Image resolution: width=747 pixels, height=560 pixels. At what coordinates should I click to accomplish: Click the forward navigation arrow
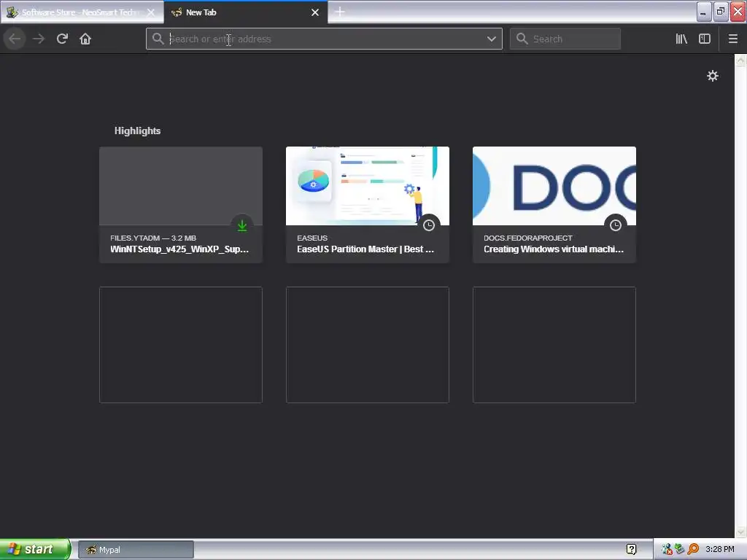coord(39,39)
